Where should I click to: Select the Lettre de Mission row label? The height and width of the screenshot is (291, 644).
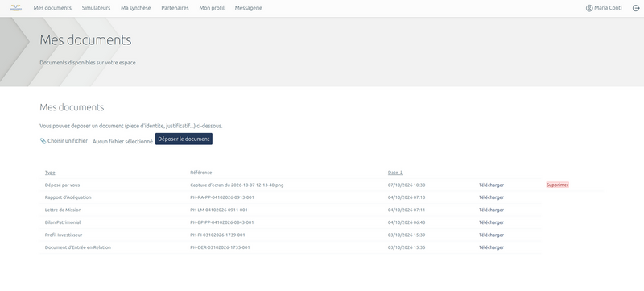pyautogui.click(x=63, y=210)
